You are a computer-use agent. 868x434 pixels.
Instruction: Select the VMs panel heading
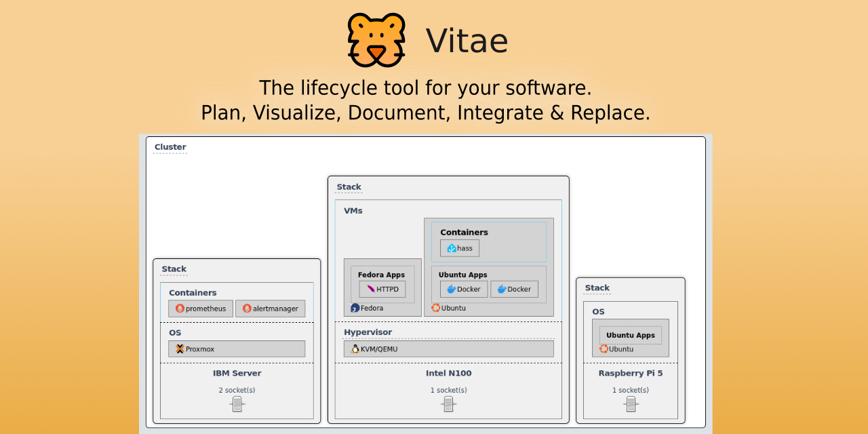355,210
